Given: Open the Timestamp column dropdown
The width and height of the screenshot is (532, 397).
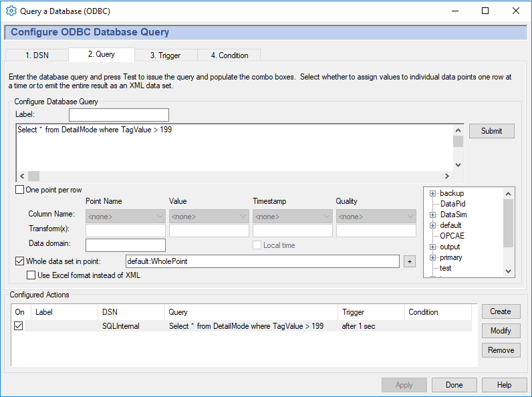Looking at the screenshot, I should tap(292, 217).
